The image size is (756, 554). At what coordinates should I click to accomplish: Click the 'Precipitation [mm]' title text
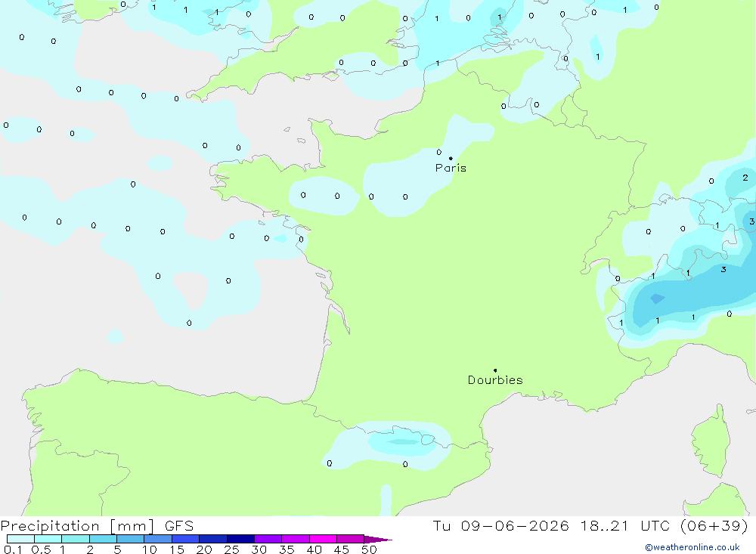click(77, 526)
